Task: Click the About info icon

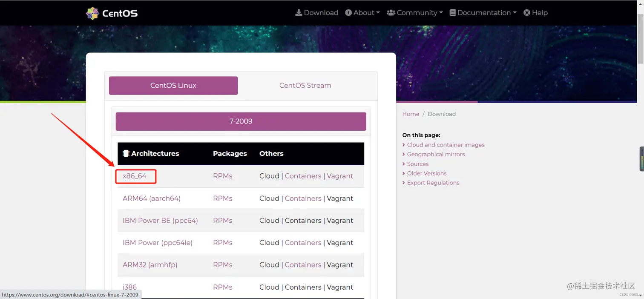Action: 348,13
